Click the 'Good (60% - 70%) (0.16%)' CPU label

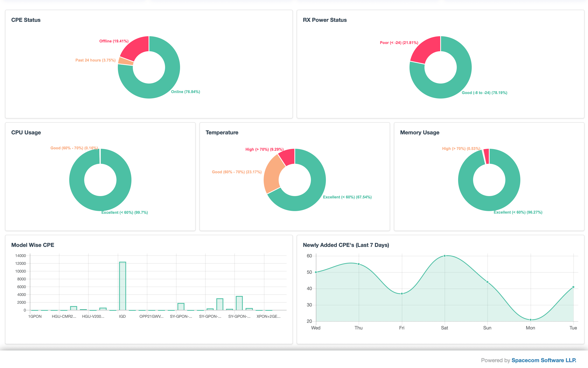74,148
